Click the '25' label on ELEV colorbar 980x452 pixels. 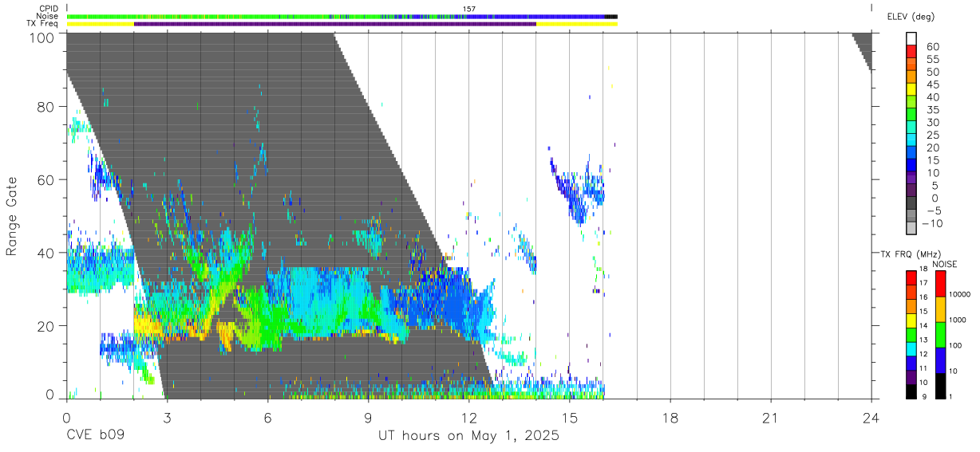[x=932, y=135]
